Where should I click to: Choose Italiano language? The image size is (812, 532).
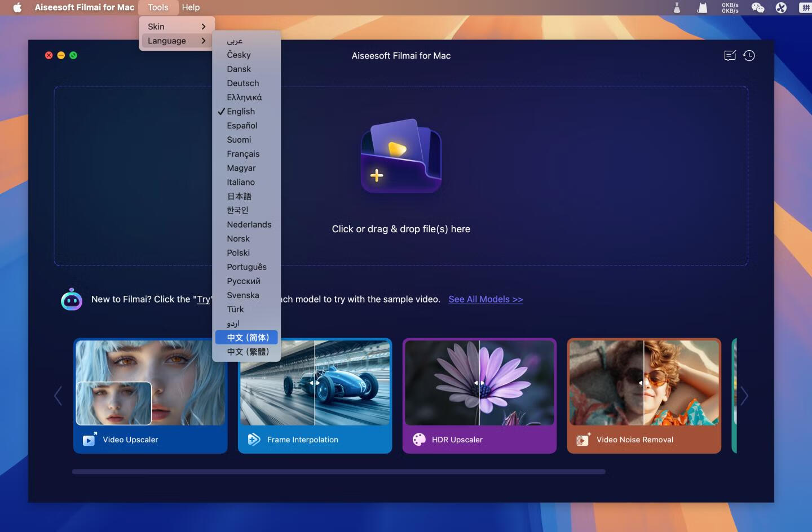coord(246,182)
